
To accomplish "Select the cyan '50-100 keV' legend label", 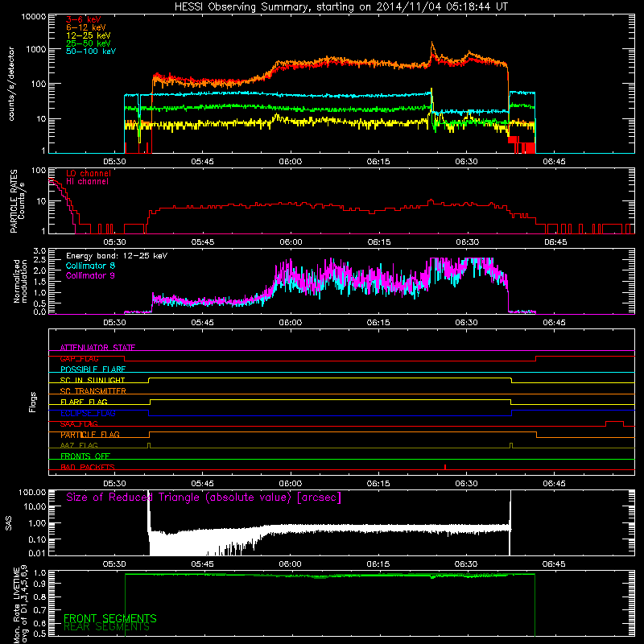I will 91,52.
